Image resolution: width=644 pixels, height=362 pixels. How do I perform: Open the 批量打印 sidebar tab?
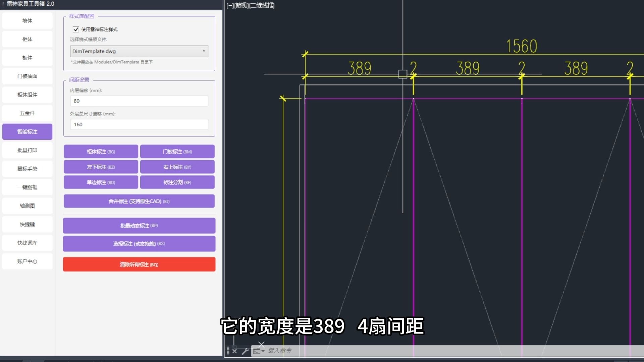click(x=27, y=150)
